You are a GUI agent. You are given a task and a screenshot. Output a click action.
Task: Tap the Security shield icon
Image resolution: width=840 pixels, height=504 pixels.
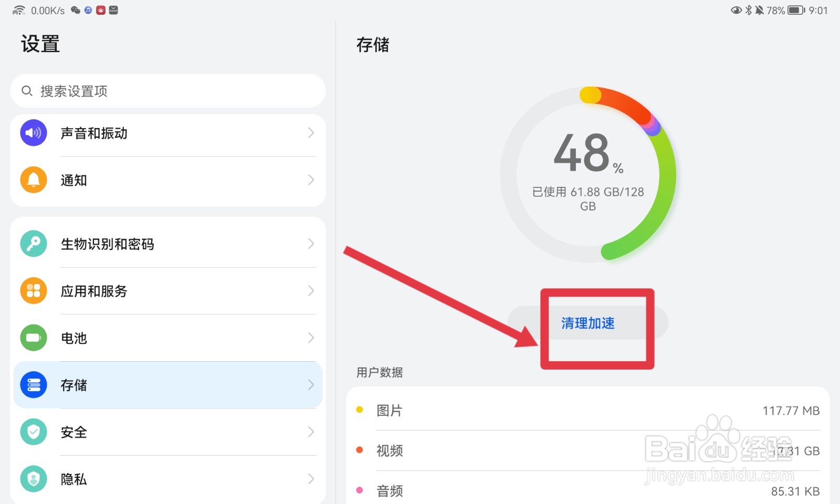(x=34, y=432)
